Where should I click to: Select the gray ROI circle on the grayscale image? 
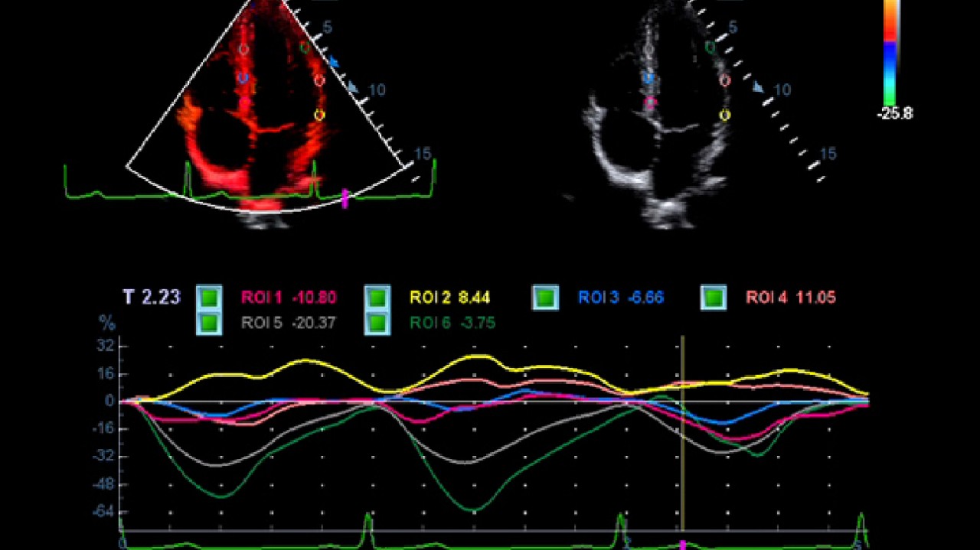click(648, 49)
